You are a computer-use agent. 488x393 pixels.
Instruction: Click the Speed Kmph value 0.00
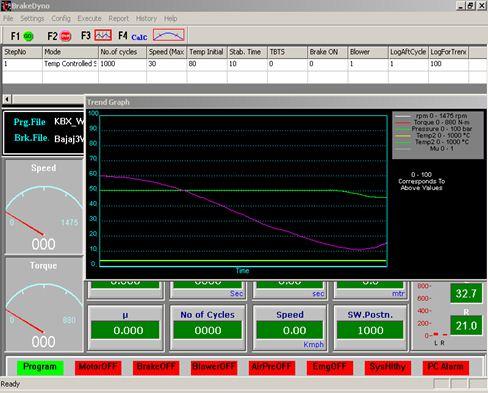290,330
